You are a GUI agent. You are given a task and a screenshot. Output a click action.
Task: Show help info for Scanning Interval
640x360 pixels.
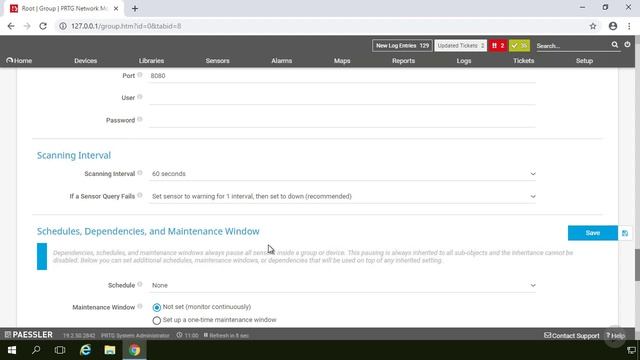pos(140,173)
